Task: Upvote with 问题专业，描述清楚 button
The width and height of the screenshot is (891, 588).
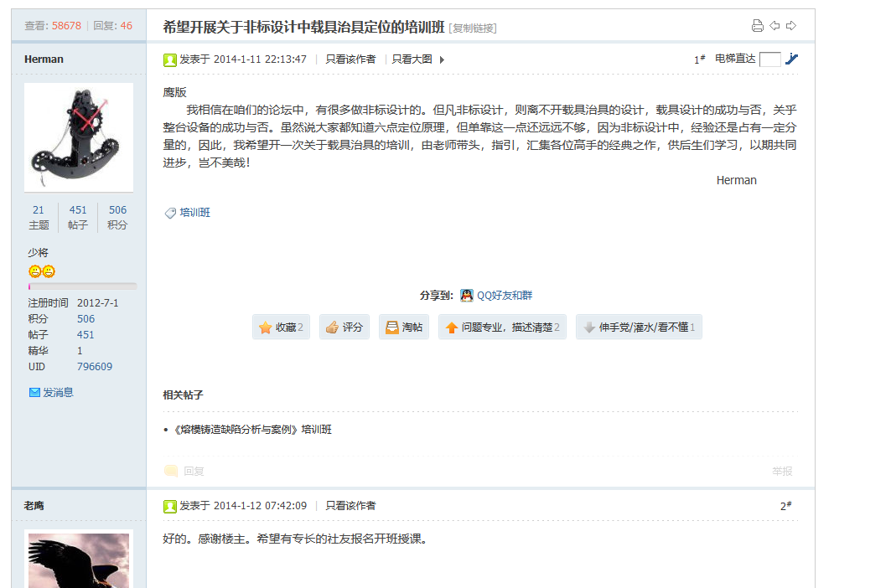Action: click(502, 328)
